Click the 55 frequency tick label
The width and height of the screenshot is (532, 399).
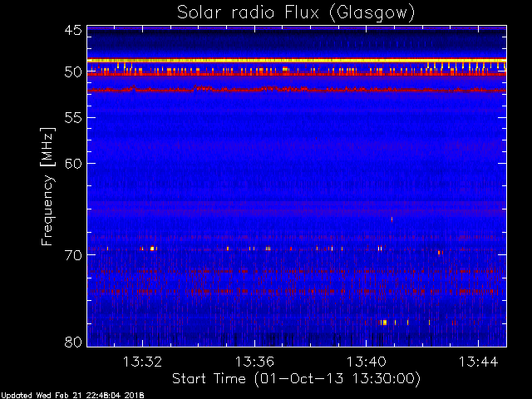tap(73, 118)
